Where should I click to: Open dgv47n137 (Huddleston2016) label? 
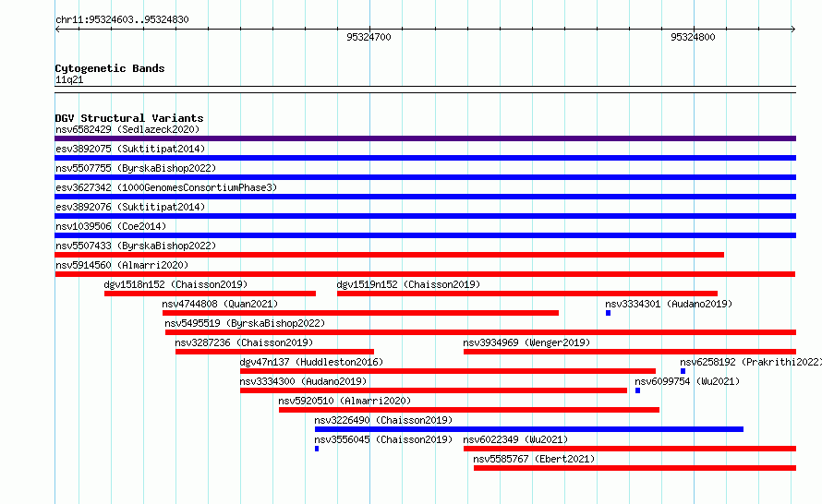pyautogui.click(x=311, y=362)
